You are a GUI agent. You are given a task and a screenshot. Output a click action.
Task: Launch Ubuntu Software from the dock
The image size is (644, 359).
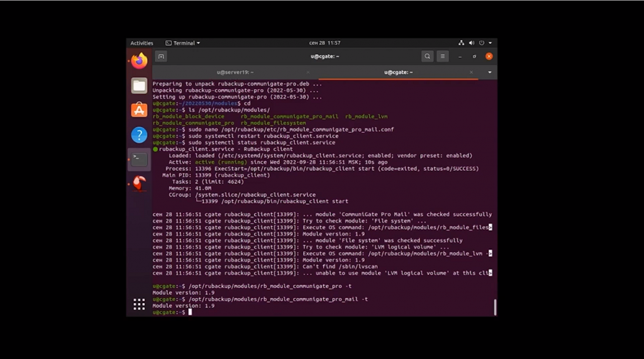139,110
